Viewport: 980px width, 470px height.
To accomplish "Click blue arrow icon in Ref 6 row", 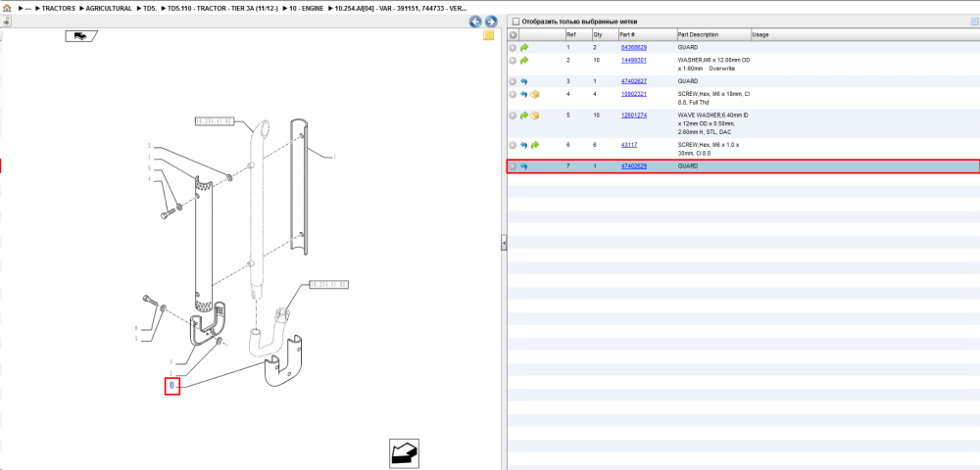I will click(x=524, y=145).
